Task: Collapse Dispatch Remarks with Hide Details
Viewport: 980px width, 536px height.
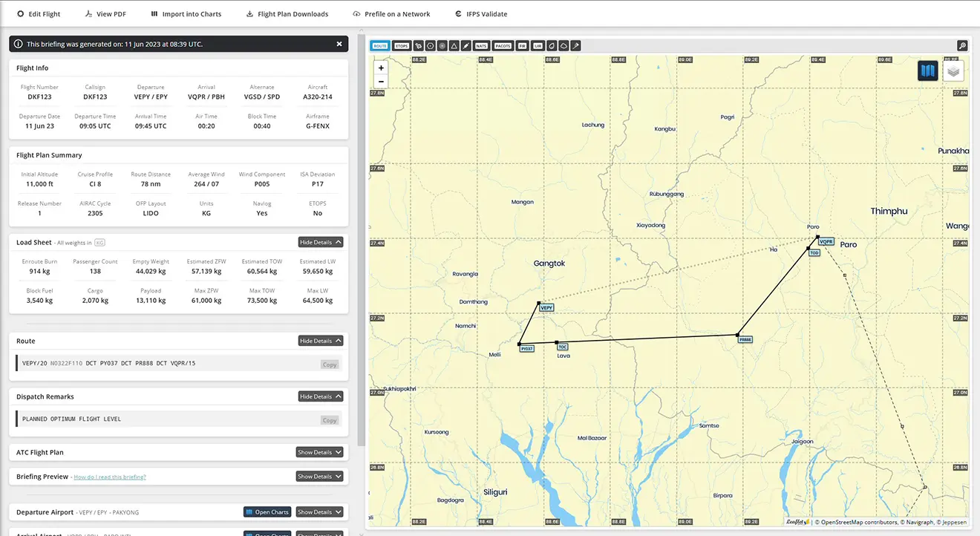Action: (321, 396)
